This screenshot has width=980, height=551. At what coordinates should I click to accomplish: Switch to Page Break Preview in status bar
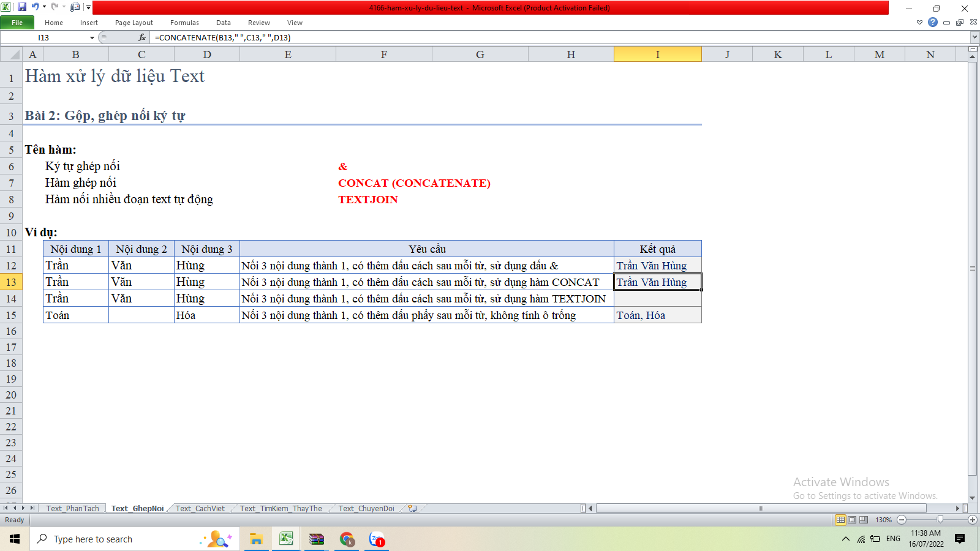coord(864,520)
